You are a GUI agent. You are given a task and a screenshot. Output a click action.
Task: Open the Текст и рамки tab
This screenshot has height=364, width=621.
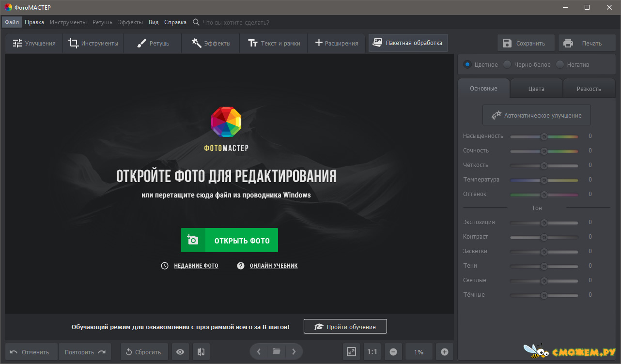point(274,43)
